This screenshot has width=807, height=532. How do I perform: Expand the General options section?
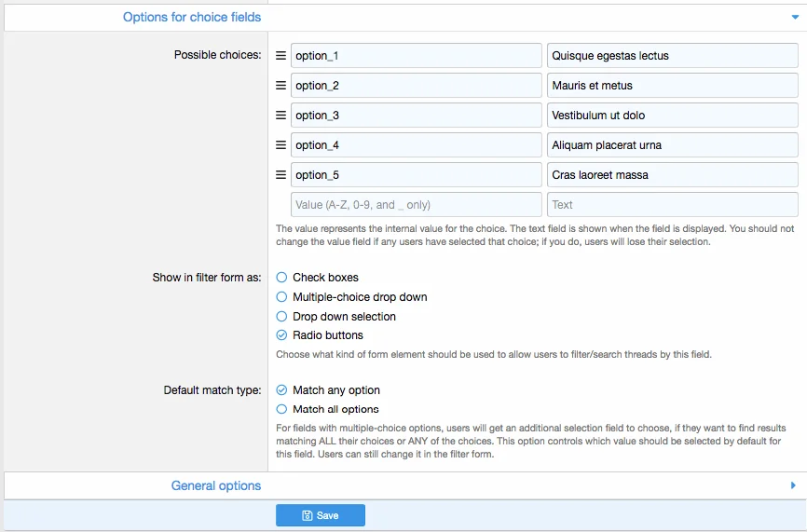pos(216,485)
